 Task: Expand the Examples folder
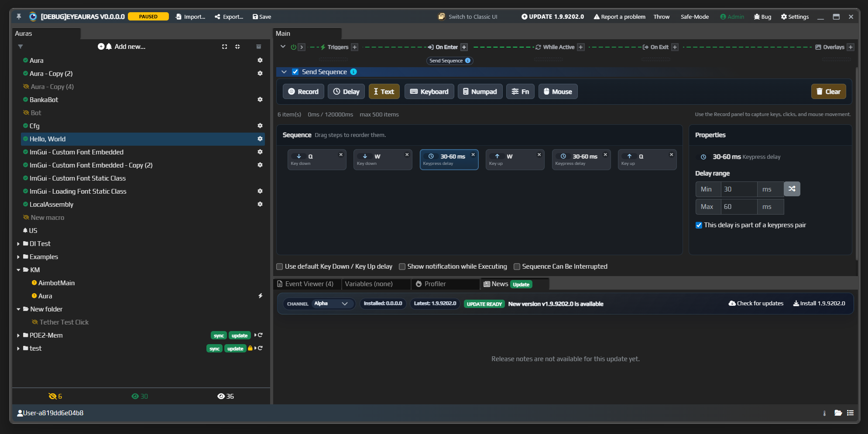coord(18,257)
